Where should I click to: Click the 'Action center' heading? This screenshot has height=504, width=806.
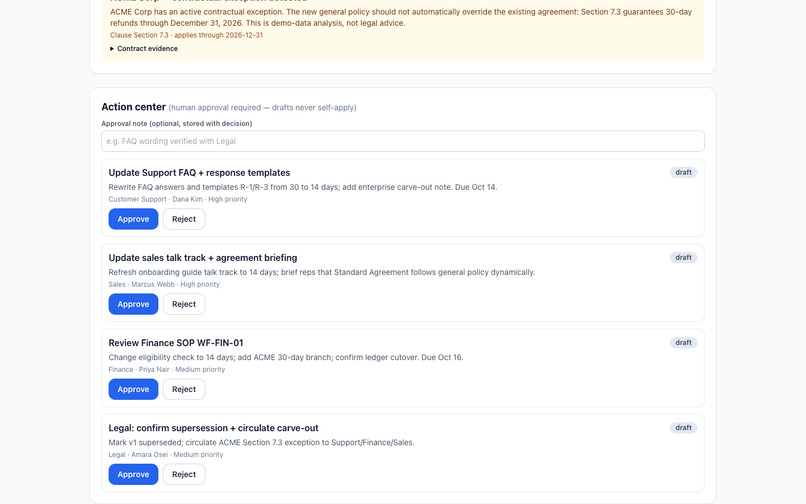coord(134,107)
